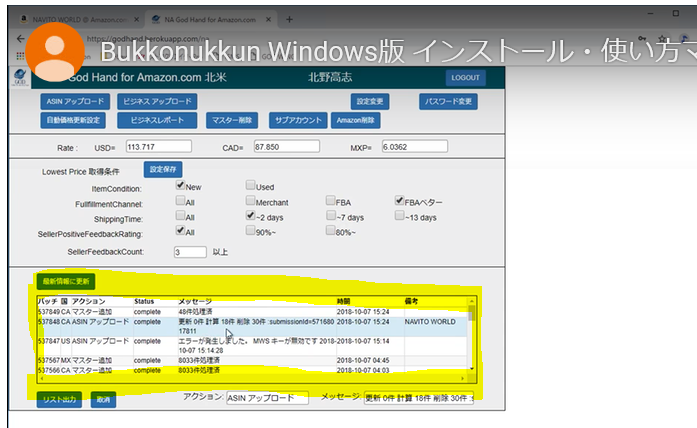The image size is (697, 428).
Task: Check FulfillmentChannel All checkbox
Action: point(180,200)
